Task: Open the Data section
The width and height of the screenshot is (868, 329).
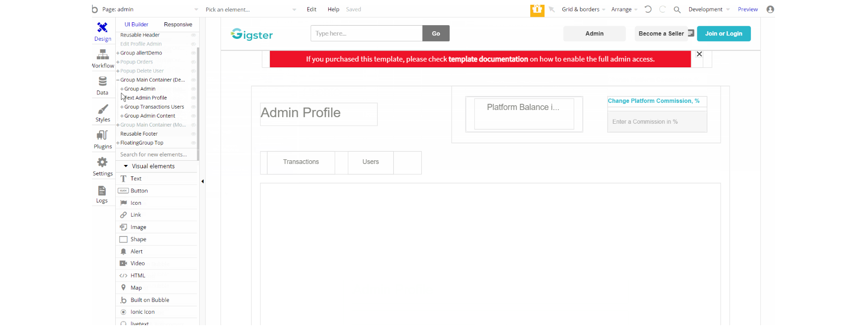Action: [x=102, y=86]
